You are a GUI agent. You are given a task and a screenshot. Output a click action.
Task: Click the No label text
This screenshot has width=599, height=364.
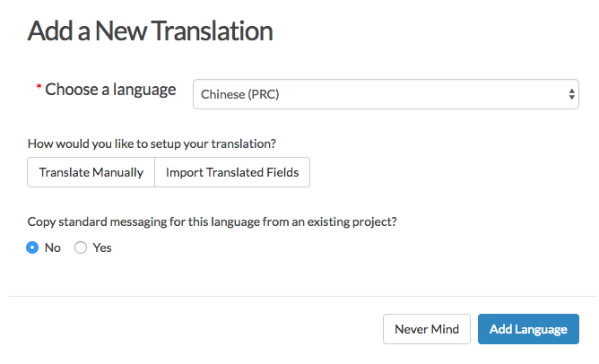(53, 247)
